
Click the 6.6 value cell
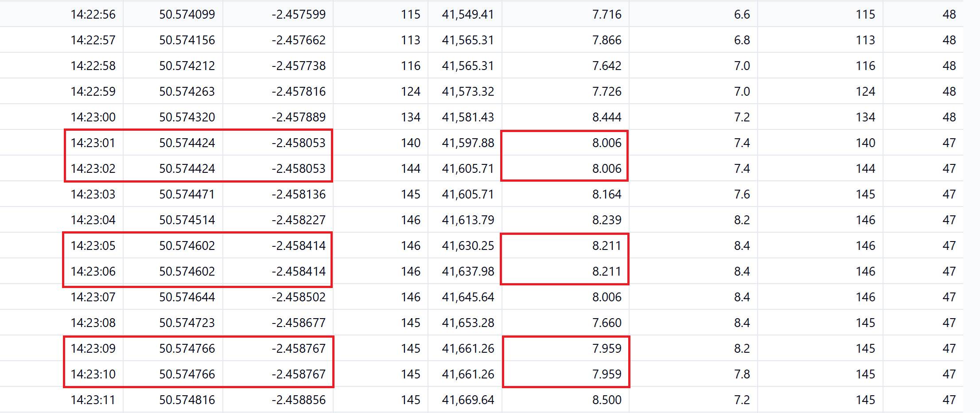(x=742, y=14)
